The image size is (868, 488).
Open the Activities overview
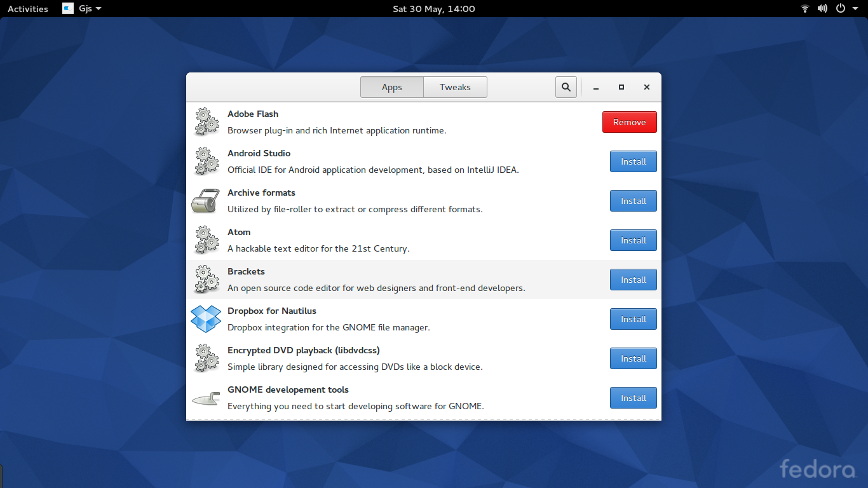(28, 8)
